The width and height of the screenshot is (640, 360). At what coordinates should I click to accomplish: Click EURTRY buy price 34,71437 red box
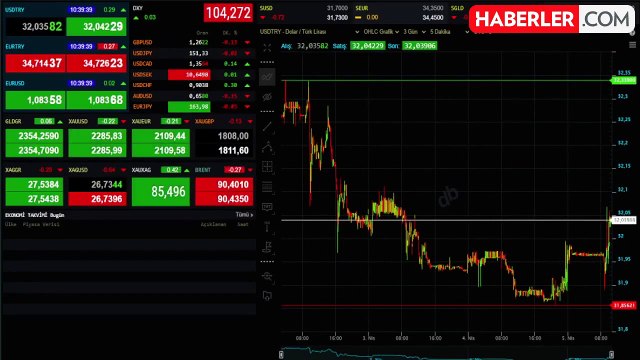click(x=35, y=63)
